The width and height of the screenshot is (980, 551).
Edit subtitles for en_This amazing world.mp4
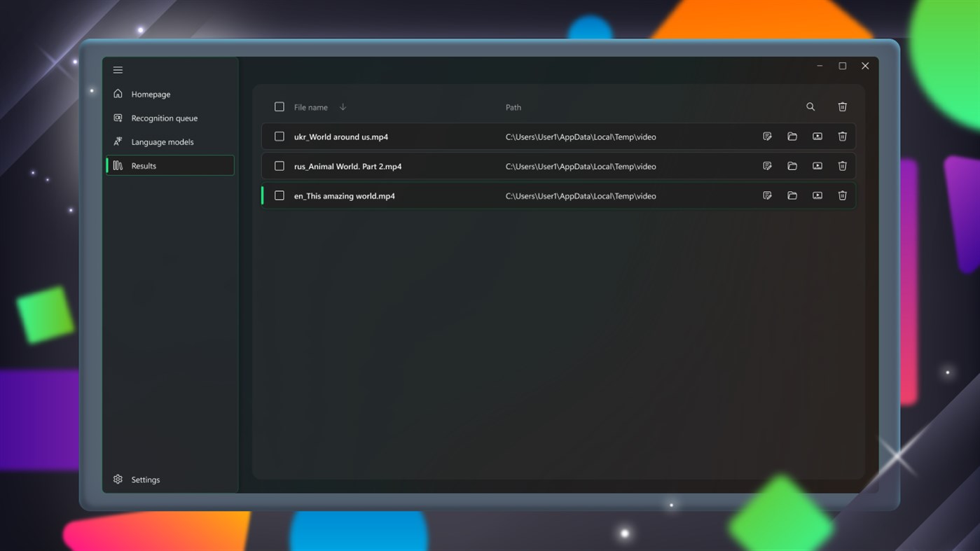[767, 195]
